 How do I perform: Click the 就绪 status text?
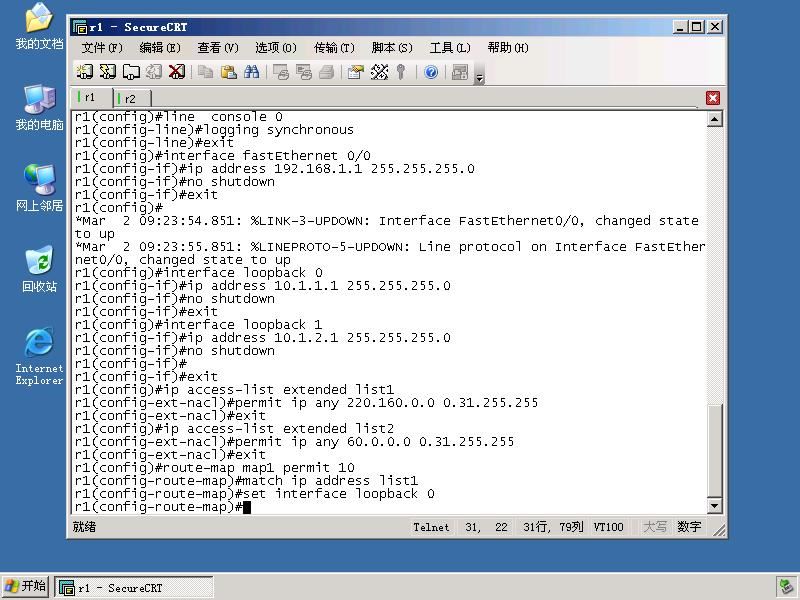(84, 527)
